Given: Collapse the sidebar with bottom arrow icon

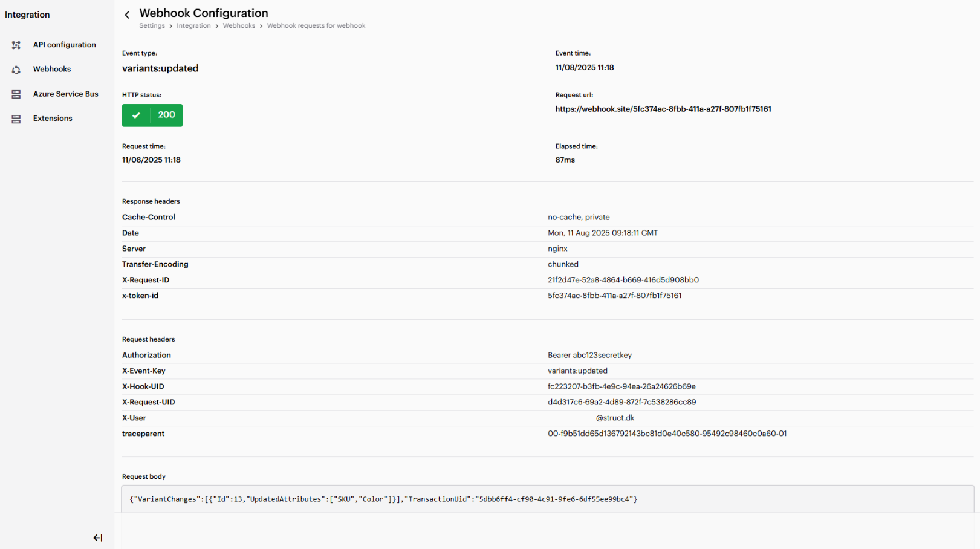Looking at the screenshot, I should pos(98,538).
